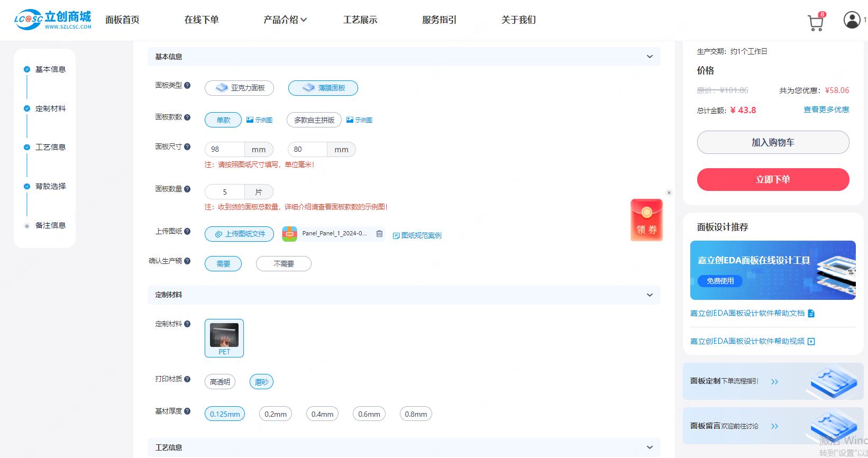Select the 亚克力面板 panel type

point(239,88)
